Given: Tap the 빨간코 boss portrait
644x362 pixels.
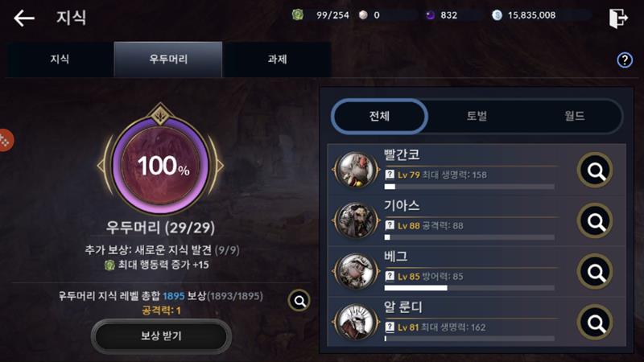Looking at the screenshot, I should [356, 170].
